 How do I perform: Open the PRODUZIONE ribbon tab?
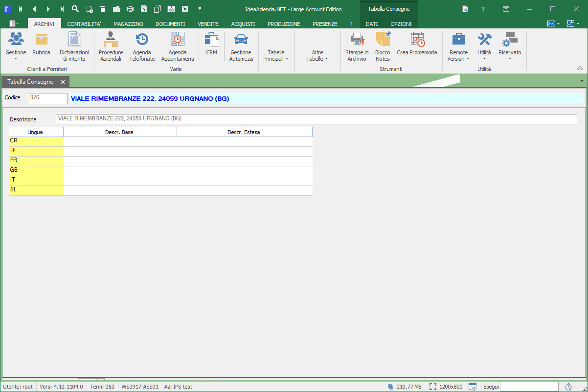(284, 24)
